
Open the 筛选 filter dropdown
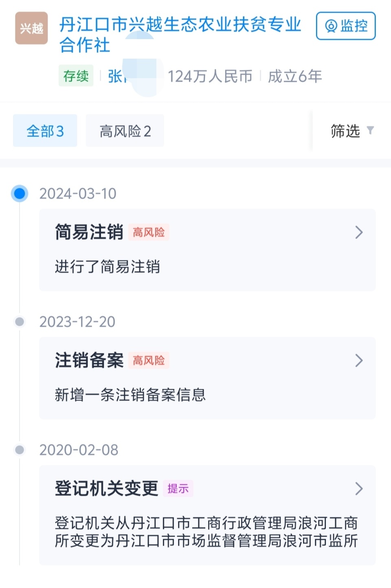pyautogui.click(x=352, y=131)
